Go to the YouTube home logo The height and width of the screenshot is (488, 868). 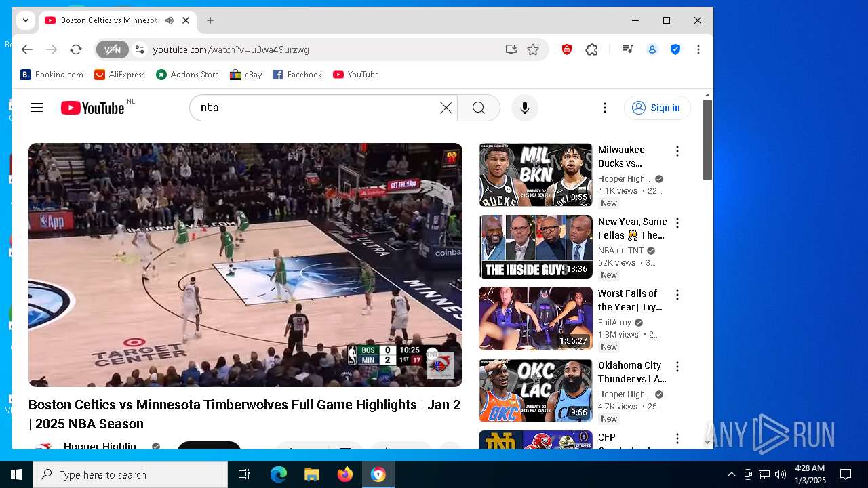pyautogui.click(x=93, y=108)
